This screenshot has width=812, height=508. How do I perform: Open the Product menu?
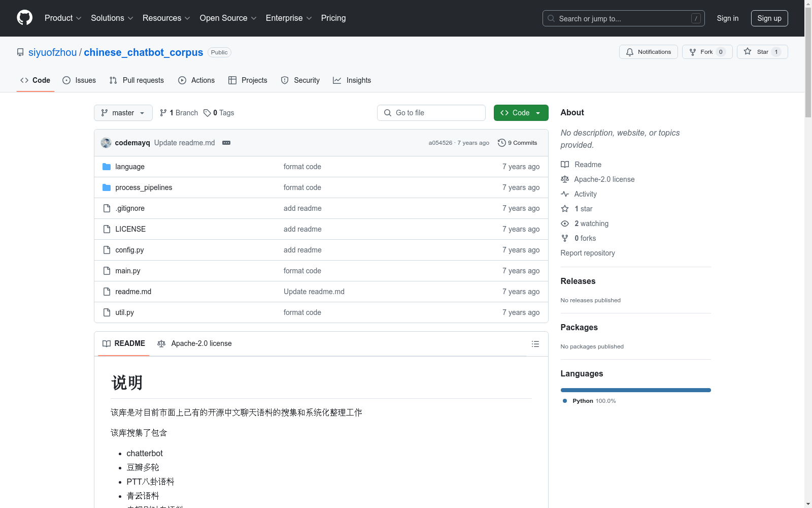(x=63, y=18)
